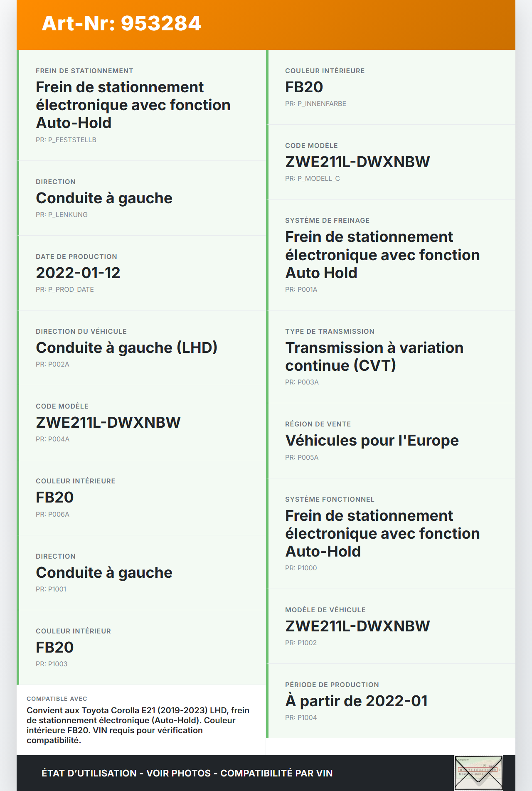Click the Région de vente label
This screenshot has width=532, height=791.
318,424
